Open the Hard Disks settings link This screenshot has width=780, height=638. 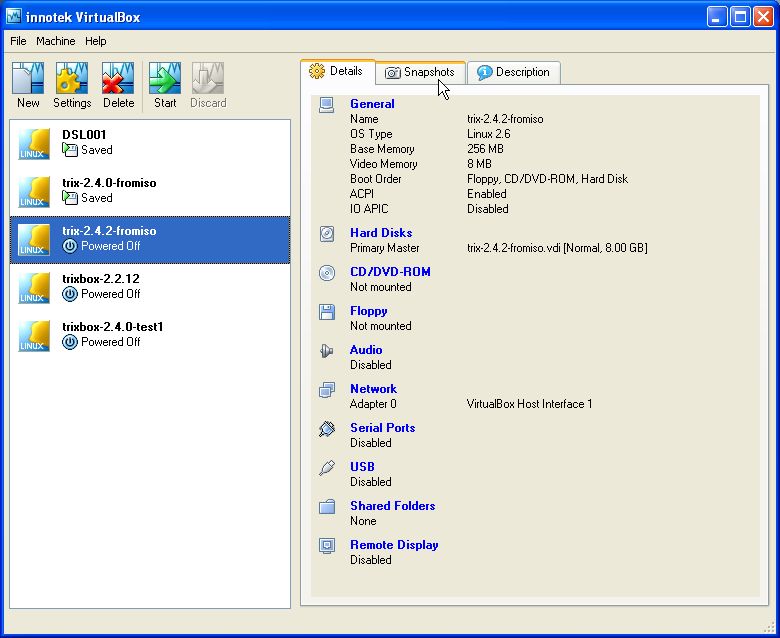tap(381, 233)
